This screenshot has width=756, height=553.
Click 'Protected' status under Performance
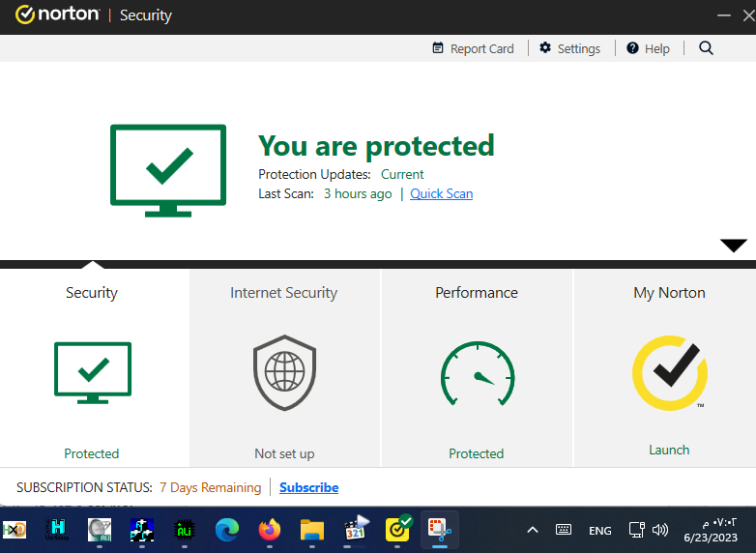pyautogui.click(x=477, y=453)
